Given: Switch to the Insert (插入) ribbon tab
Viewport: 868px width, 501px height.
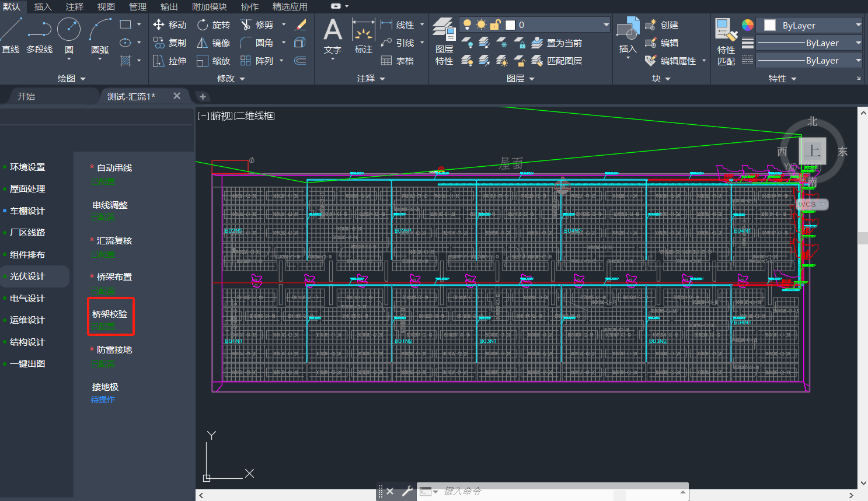Looking at the screenshot, I should click(x=43, y=6).
